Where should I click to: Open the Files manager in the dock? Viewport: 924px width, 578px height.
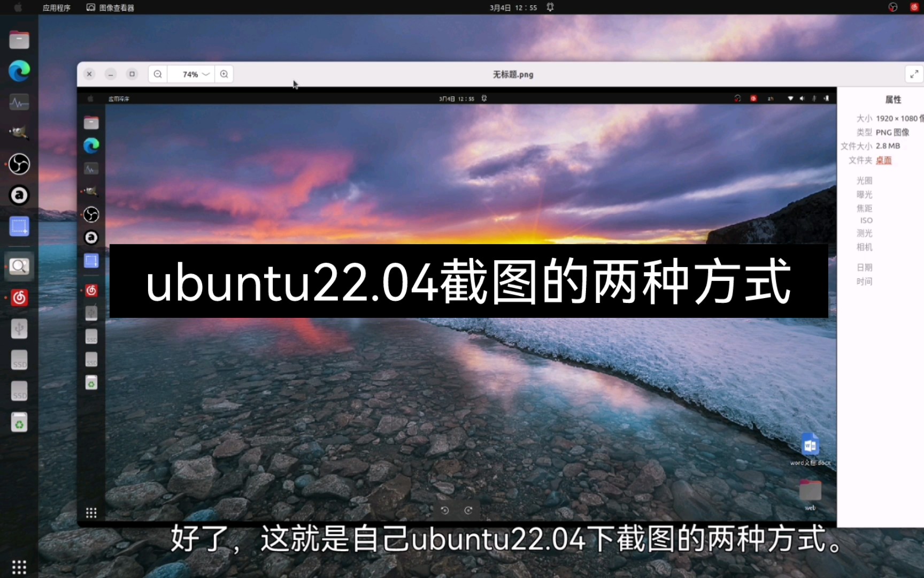tap(19, 40)
